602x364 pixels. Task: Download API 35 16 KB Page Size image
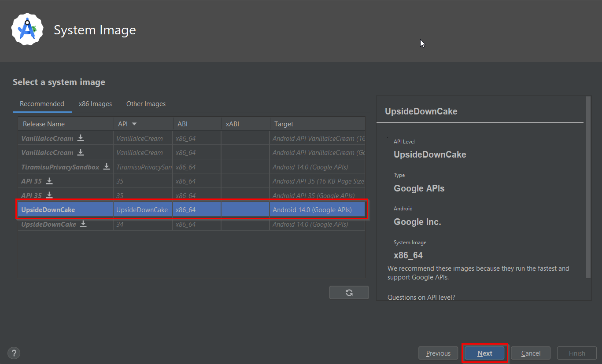pyautogui.click(x=49, y=181)
